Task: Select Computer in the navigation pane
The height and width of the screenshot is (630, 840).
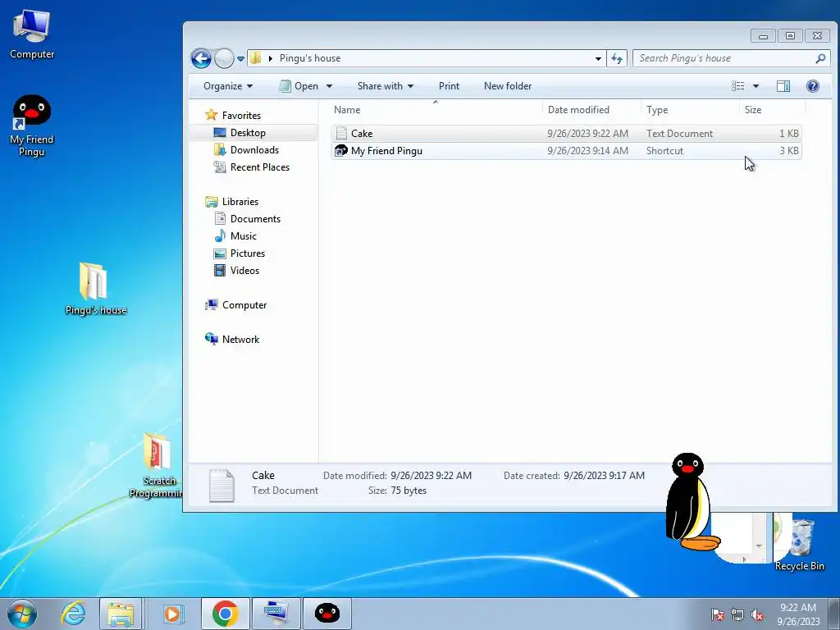Action: click(x=244, y=305)
